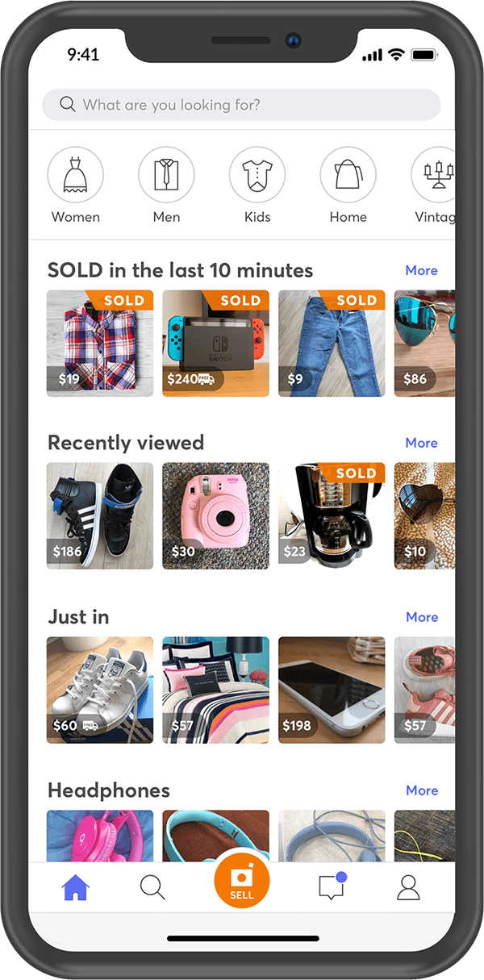Show More items in Just in
Viewport: 484px width, 980px height.
click(422, 617)
